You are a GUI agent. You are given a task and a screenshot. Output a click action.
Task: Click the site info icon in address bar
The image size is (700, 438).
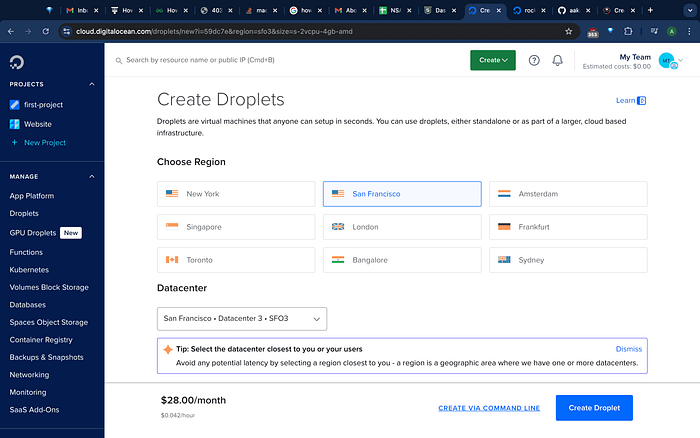tap(67, 31)
